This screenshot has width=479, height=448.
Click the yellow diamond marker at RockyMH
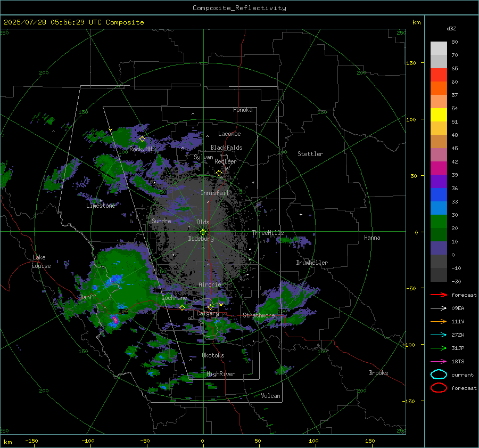(142, 139)
